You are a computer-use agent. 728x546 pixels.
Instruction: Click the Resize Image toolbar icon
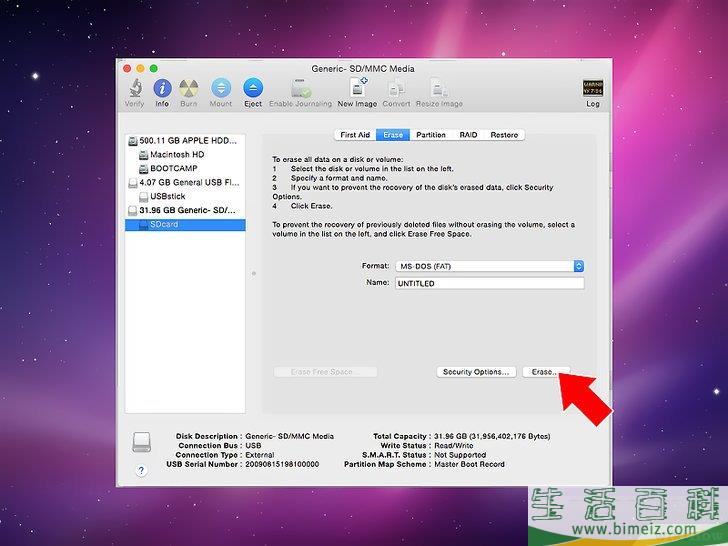(439, 88)
